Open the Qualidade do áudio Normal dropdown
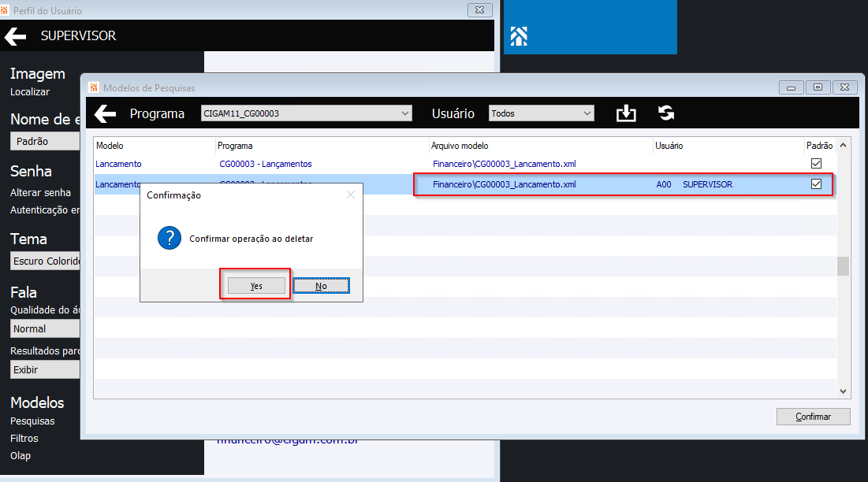868x482 pixels. (x=46, y=329)
